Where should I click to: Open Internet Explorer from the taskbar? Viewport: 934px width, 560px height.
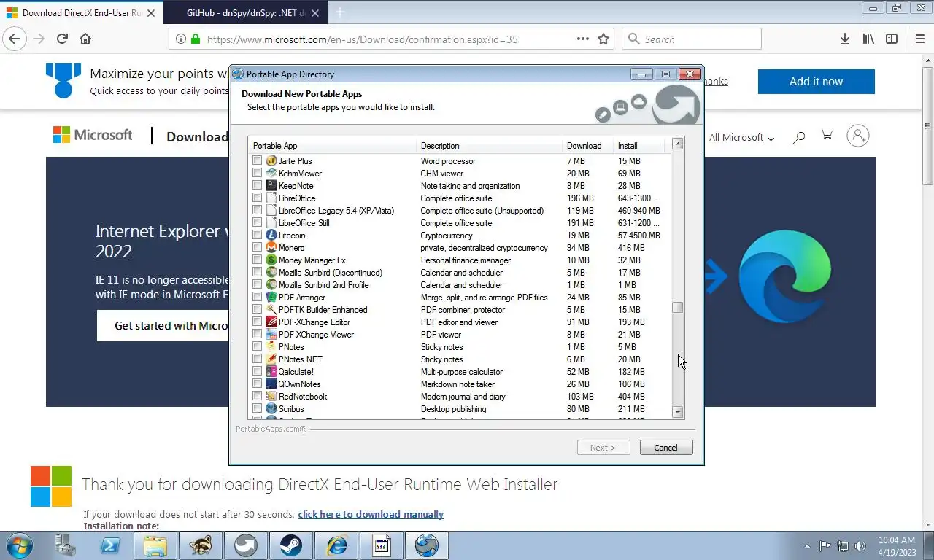point(336,545)
